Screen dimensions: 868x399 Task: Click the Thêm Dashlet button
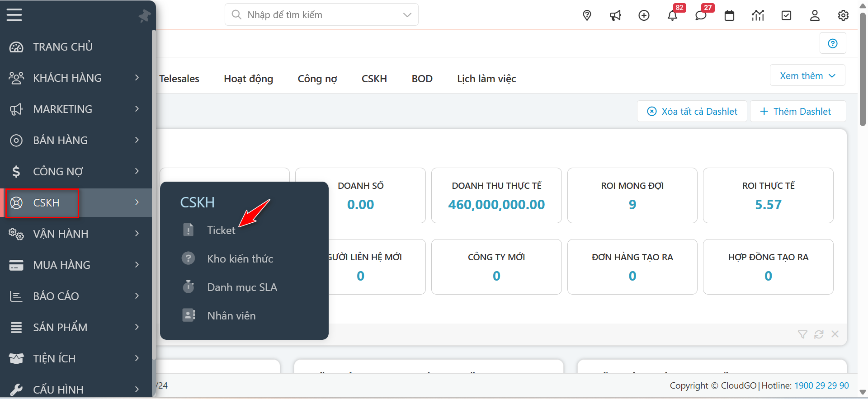pyautogui.click(x=797, y=111)
